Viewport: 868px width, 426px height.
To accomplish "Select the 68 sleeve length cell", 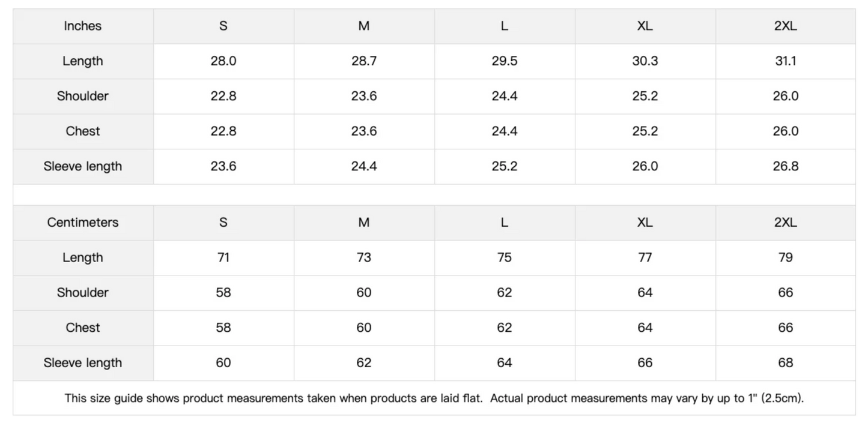I will pyautogui.click(x=785, y=362).
